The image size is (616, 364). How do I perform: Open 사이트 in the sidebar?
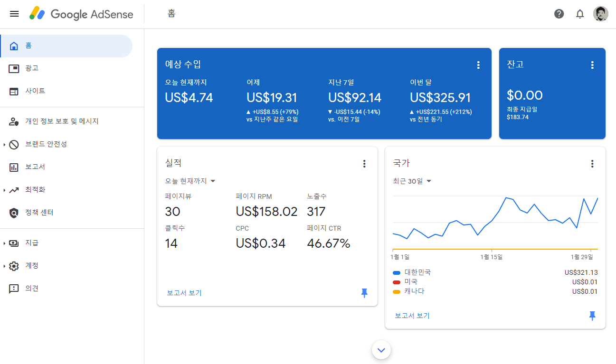click(x=66, y=91)
